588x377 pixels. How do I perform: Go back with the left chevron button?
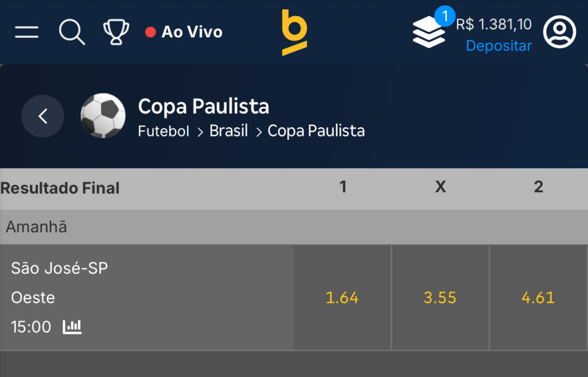point(42,116)
